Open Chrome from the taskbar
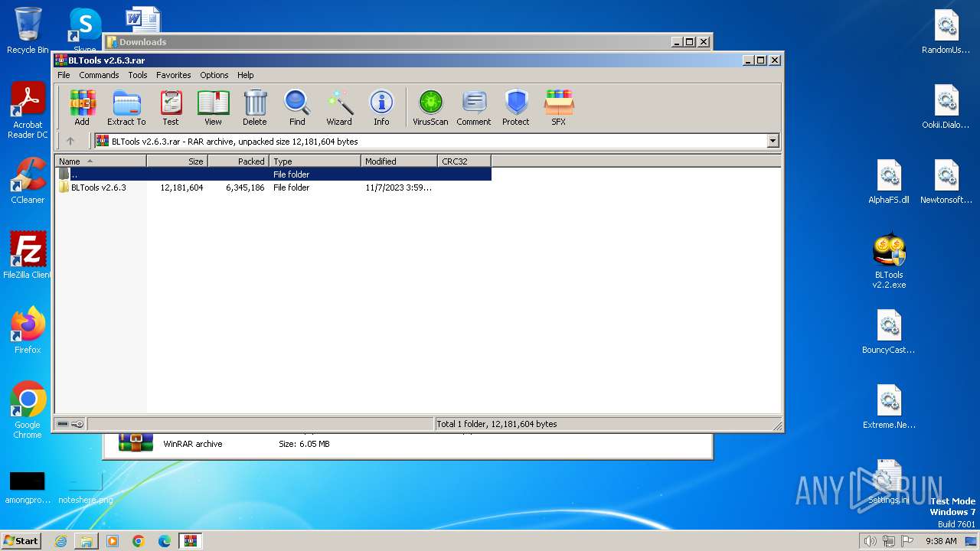This screenshot has width=980, height=551. point(139,541)
